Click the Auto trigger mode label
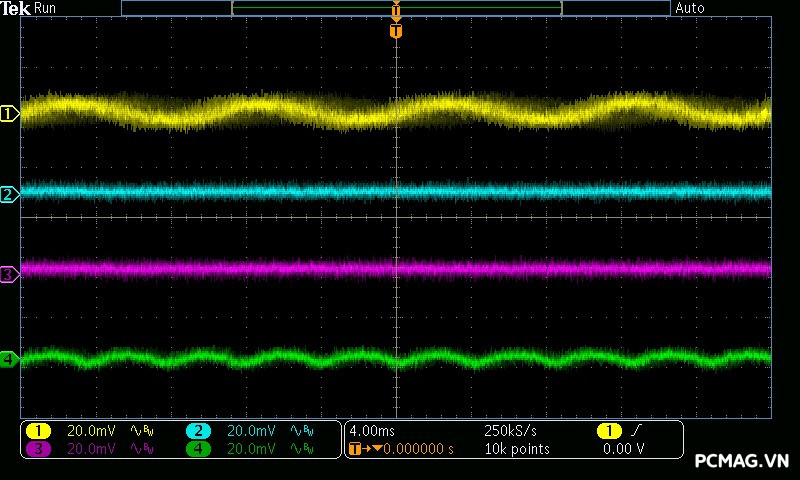The height and width of the screenshot is (480, 800). point(690,8)
